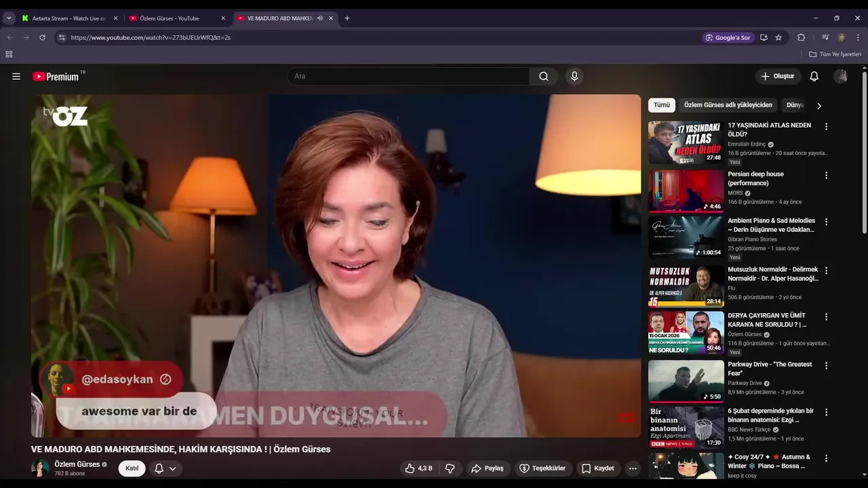868x488 pixels.
Task: Open Mutsuzluk Normaldir video thumbnail
Action: tap(686, 286)
